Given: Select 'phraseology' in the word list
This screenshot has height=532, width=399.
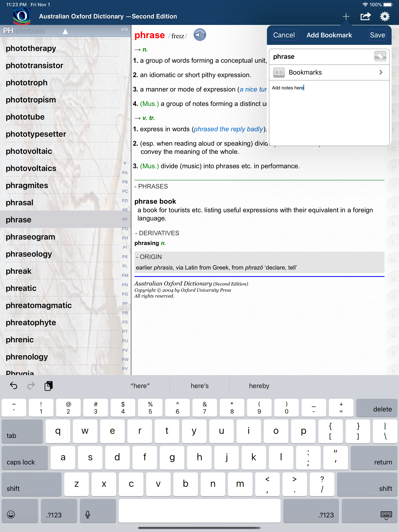Looking at the screenshot, I should (63, 254).
